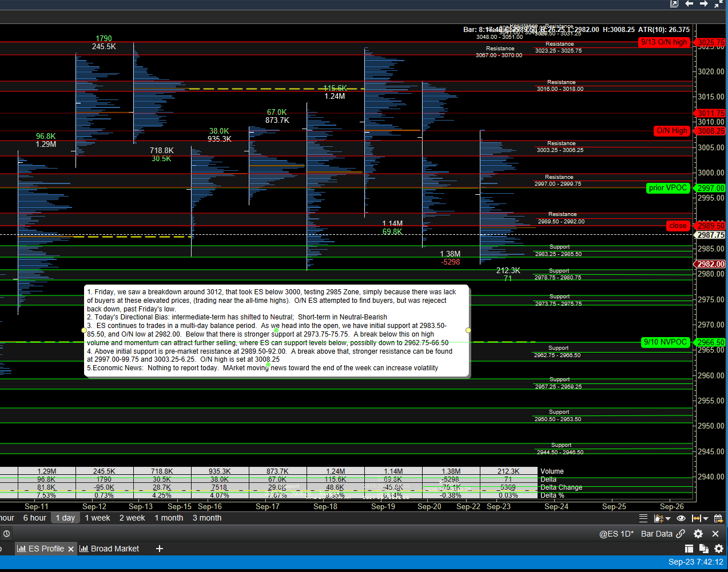Click the 'Resistance 2997.00 - 2999.75' label
Viewport: 728px width, 572px height.
click(558, 181)
